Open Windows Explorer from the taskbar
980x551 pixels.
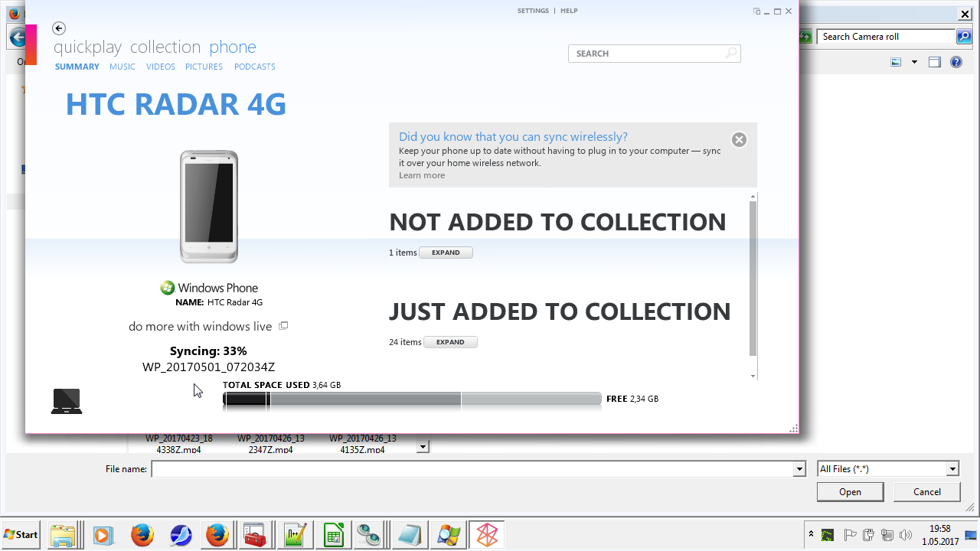tap(62, 535)
